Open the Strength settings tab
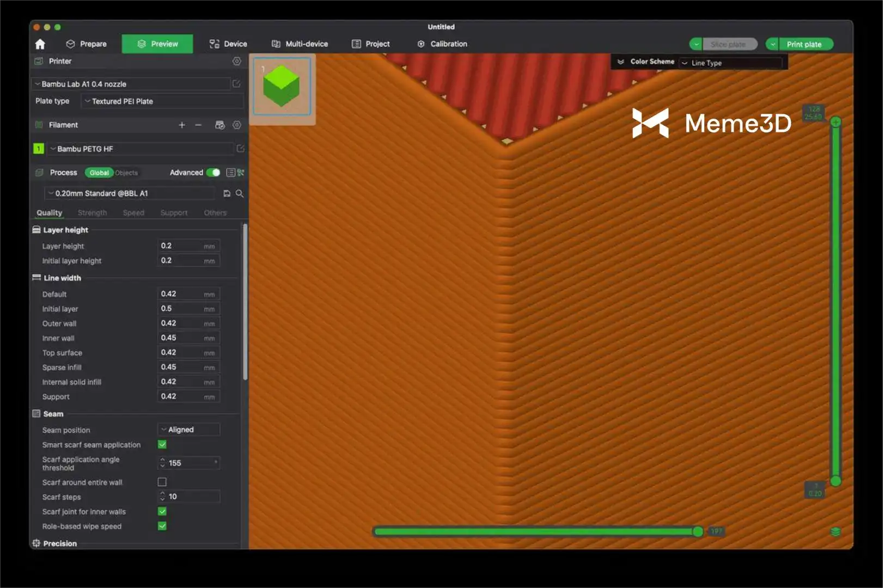 click(92, 213)
